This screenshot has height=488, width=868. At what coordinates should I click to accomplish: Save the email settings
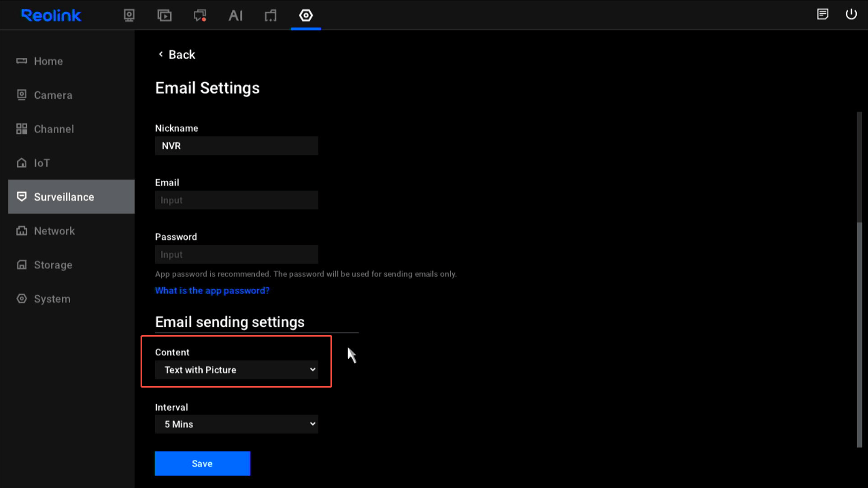(x=202, y=463)
